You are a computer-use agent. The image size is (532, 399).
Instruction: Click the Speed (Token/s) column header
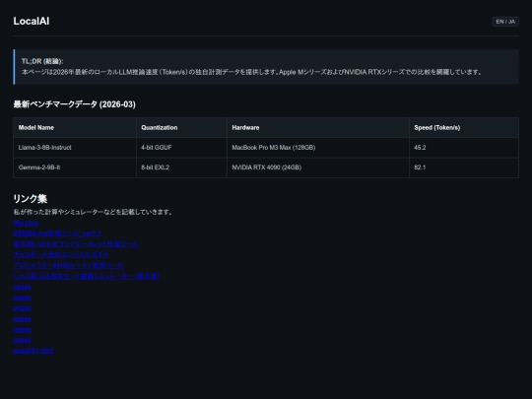pyautogui.click(x=464, y=127)
